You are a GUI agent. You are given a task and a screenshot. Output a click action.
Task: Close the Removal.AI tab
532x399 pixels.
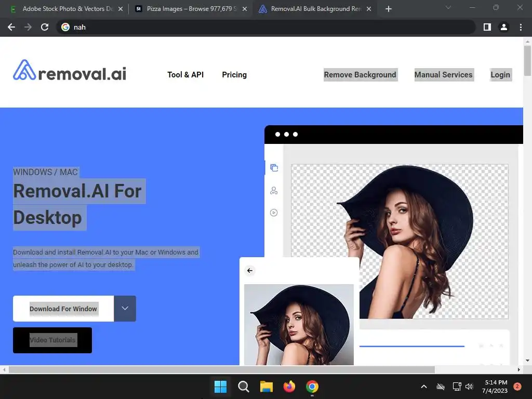(369, 9)
